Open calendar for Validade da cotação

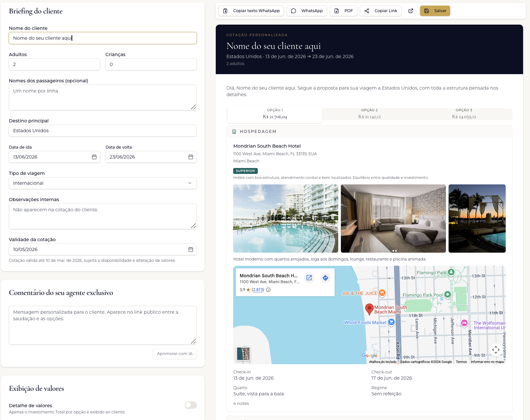191,249
